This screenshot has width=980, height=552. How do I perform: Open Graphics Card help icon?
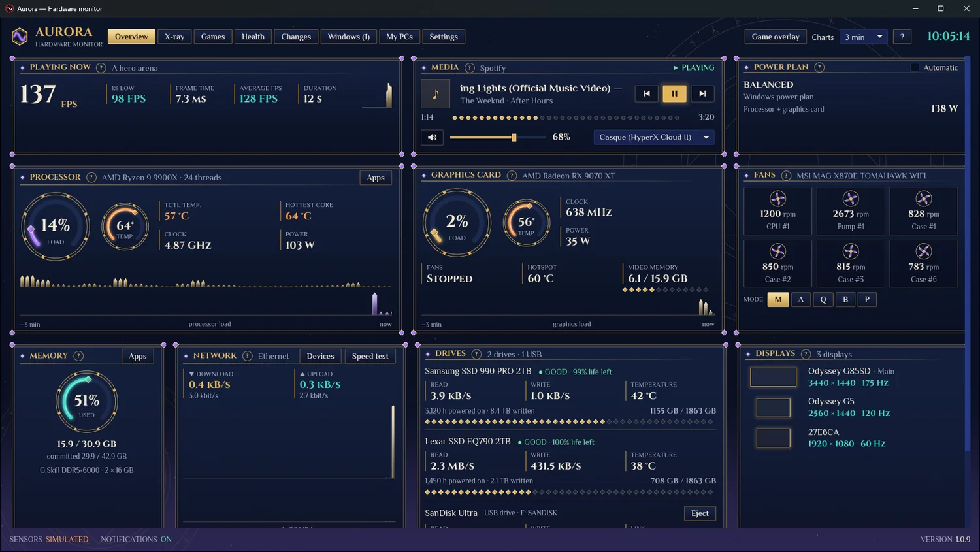[x=512, y=175]
